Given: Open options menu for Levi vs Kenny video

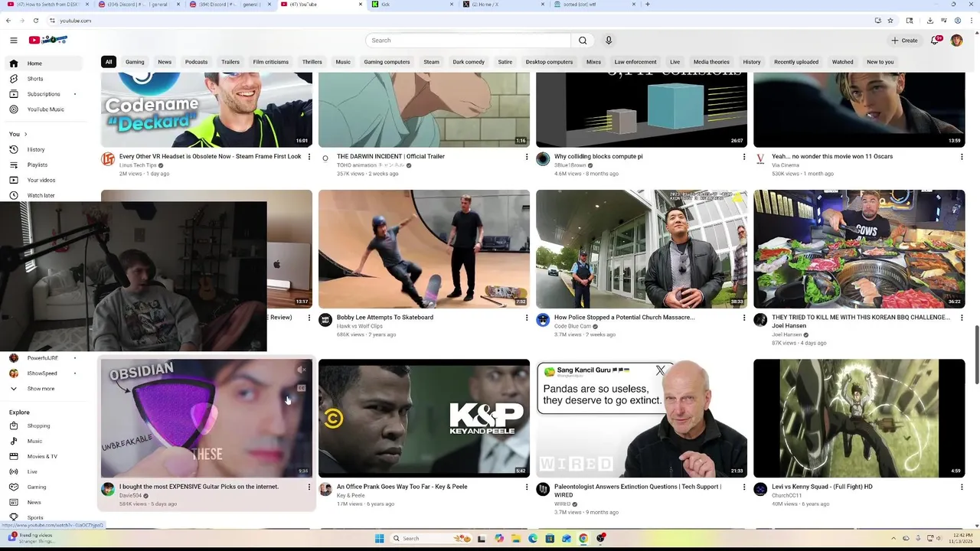Looking at the screenshot, I should click(962, 487).
